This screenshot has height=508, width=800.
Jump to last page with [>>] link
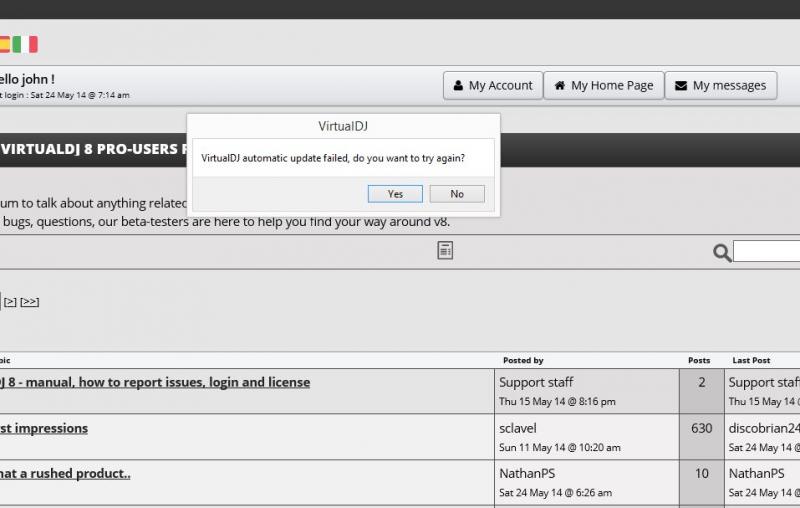pos(30,302)
